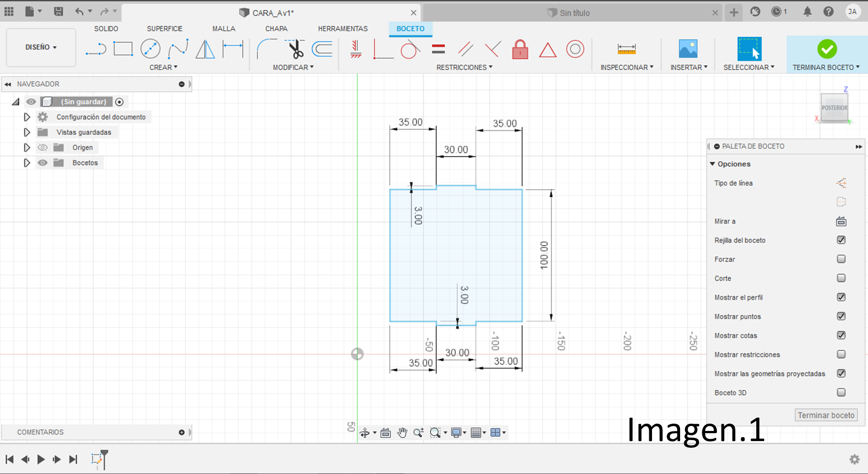Image resolution: width=868 pixels, height=474 pixels.
Task: Expand Configuración del documento node
Action: pyautogui.click(x=27, y=117)
